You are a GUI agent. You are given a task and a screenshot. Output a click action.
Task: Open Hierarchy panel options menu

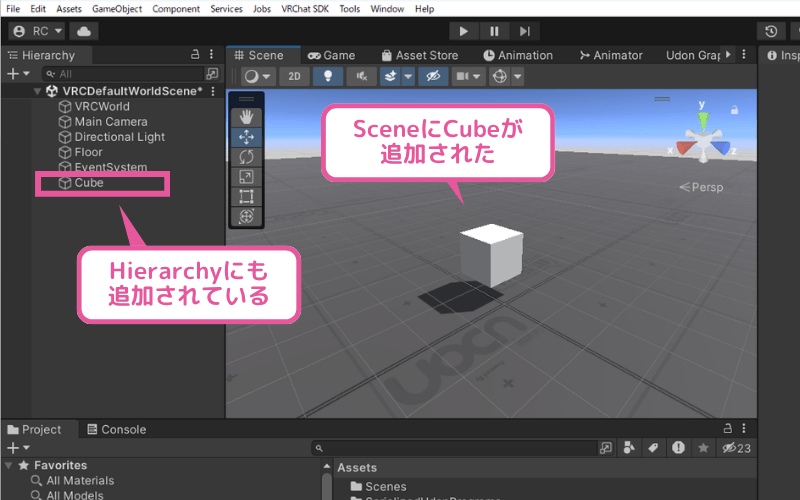pyautogui.click(x=211, y=54)
